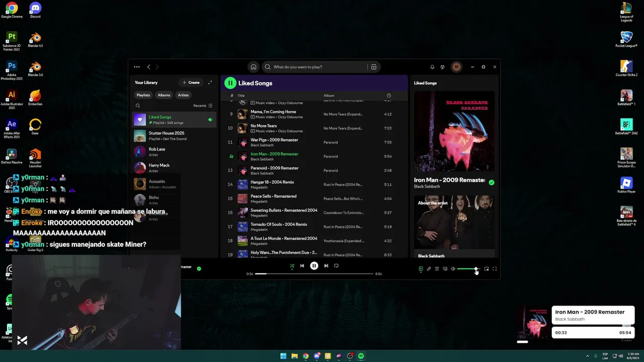Open connect to a device icon
Image resolution: width=644 pixels, height=362 pixels.
coord(445,269)
